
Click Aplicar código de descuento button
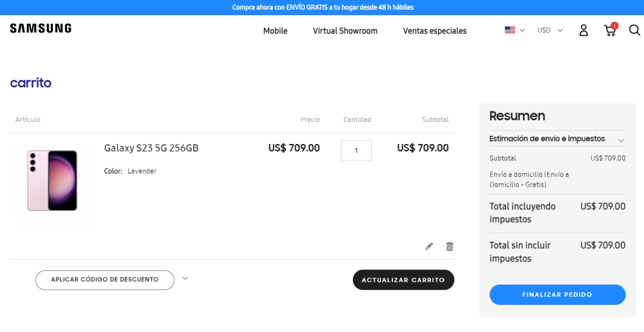[x=105, y=280]
